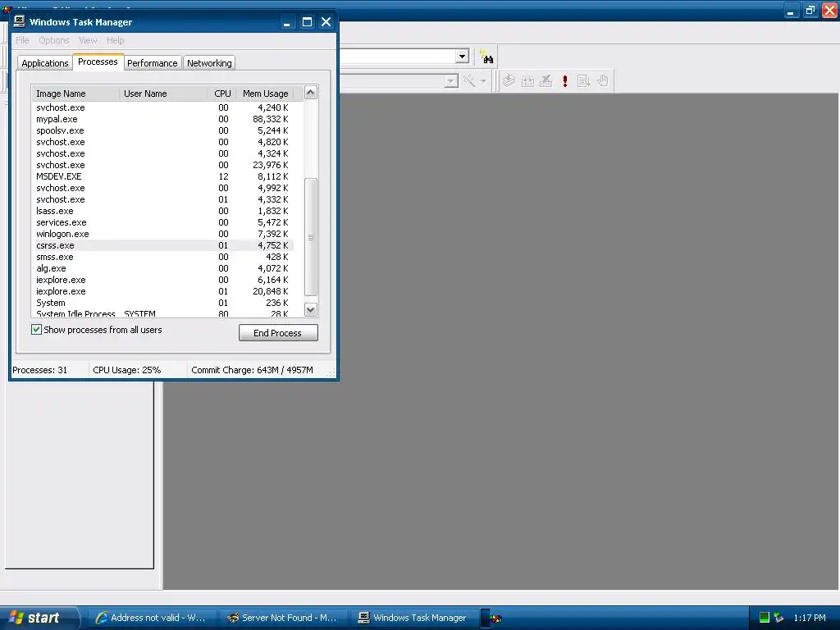Image resolution: width=840 pixels, height=630 pixels.
Task: Open the top combo box dropdown in MSDEV
Action: (463, 57)
